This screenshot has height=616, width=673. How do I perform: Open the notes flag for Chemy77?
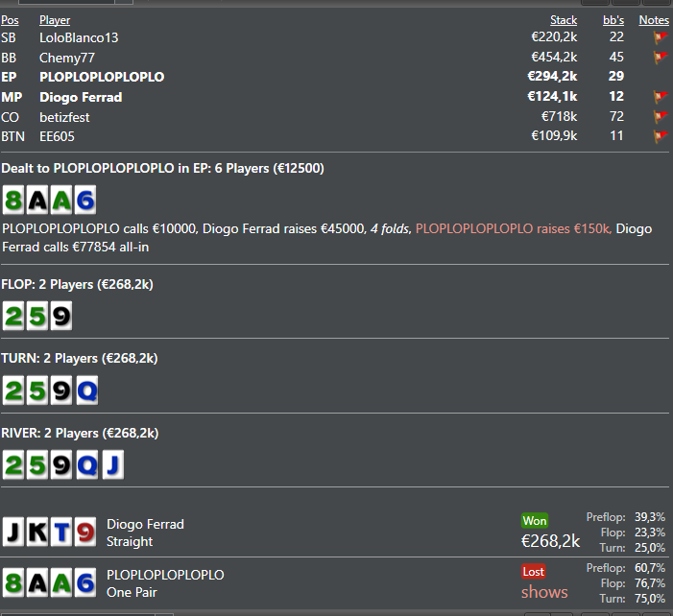(660, 59)
